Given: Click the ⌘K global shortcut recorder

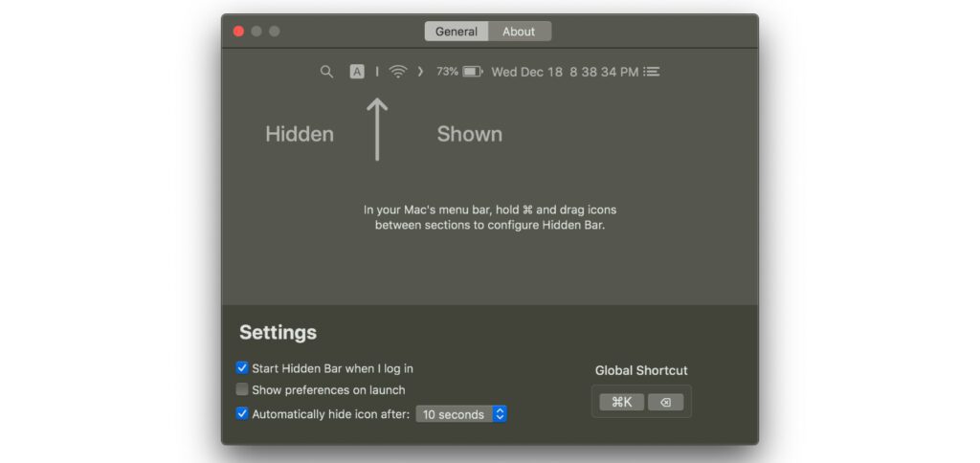Looking at the screenshot, I should (622, 402).
